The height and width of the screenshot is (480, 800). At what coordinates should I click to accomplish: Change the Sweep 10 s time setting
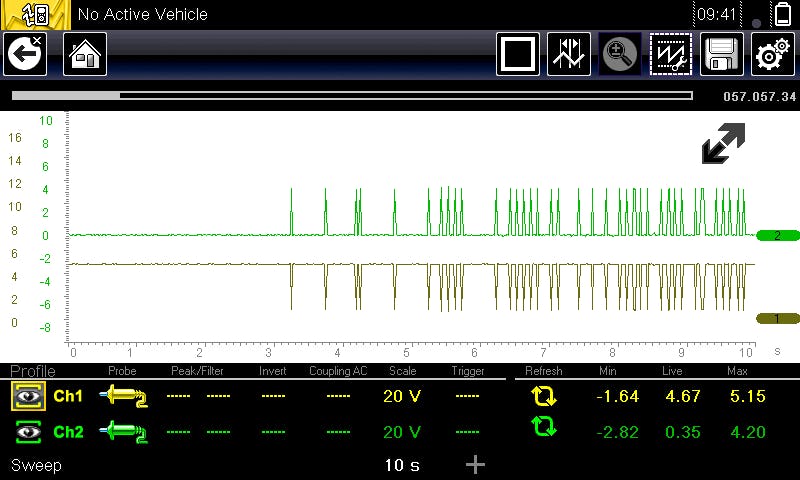(404, 465)
